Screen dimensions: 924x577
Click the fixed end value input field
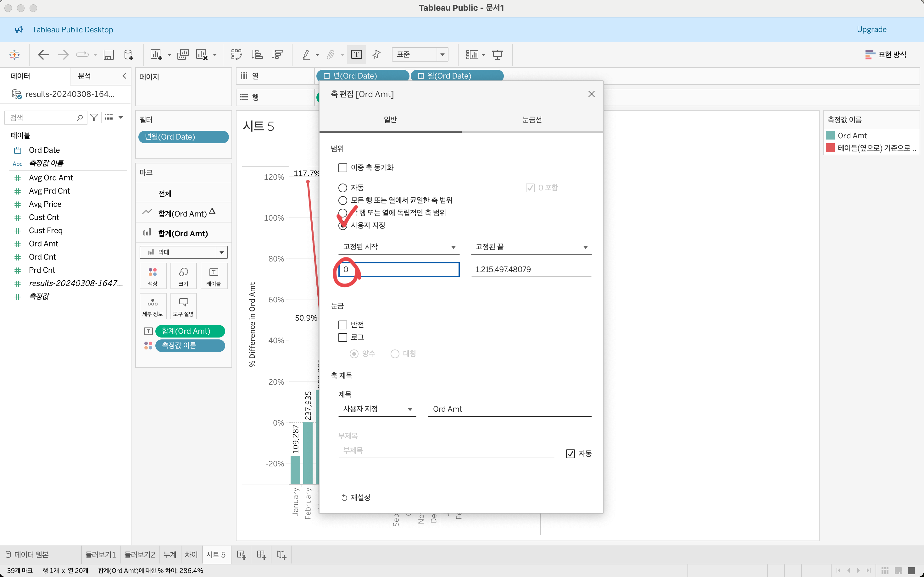tap(531, 269)
